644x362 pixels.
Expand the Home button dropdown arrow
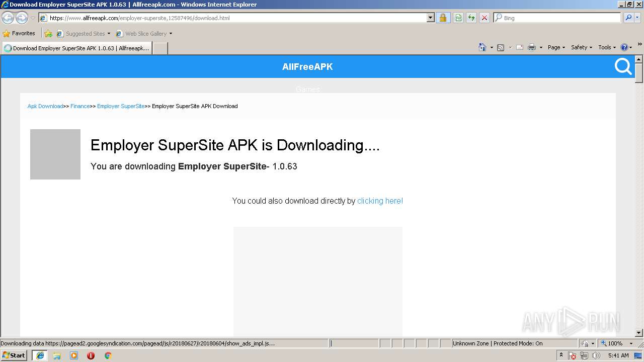[492, 47]
